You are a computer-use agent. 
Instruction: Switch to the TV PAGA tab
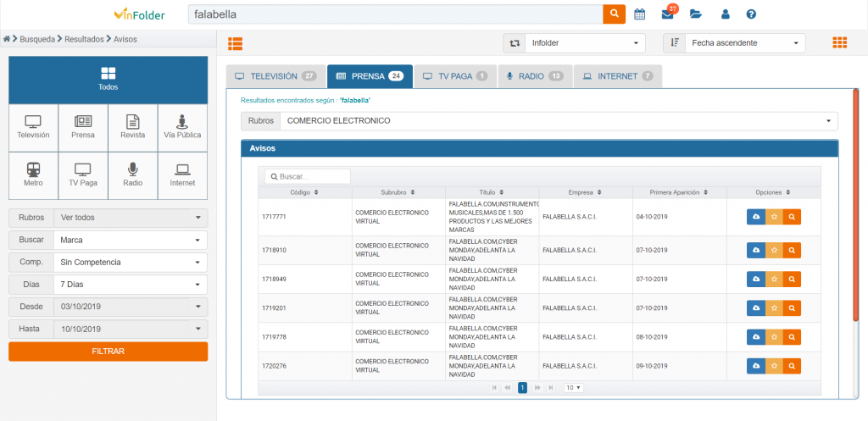(455, 76)
